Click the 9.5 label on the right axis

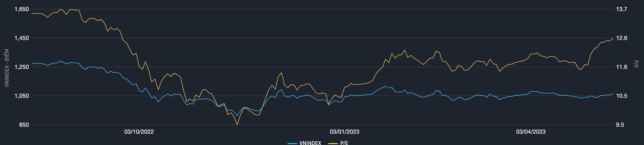pos(620,125)
